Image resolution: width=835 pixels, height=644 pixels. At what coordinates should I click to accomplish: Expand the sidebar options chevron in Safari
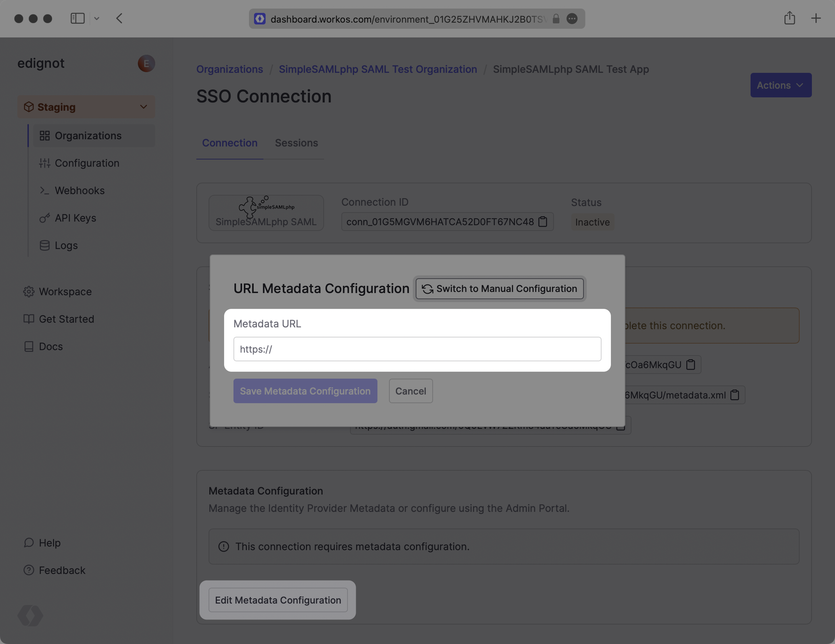[97, 18]
